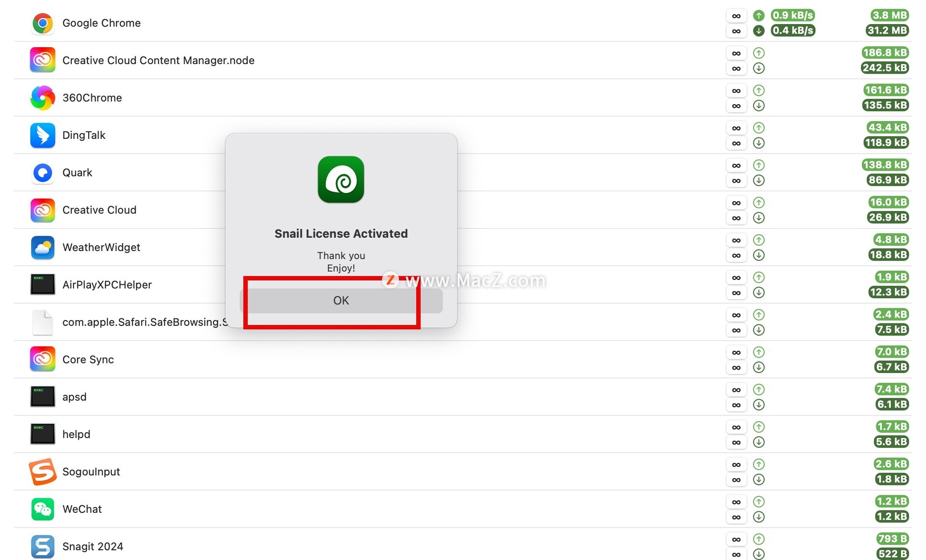Click the DingTalk app icon
This screenshot has width=926, height=560.
(x=42, y=135)
